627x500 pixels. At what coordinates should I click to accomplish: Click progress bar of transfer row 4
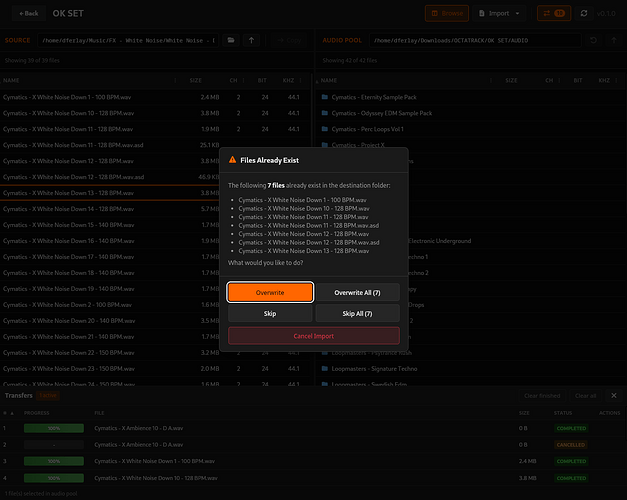pyautogui.click(x=54, y=478)
